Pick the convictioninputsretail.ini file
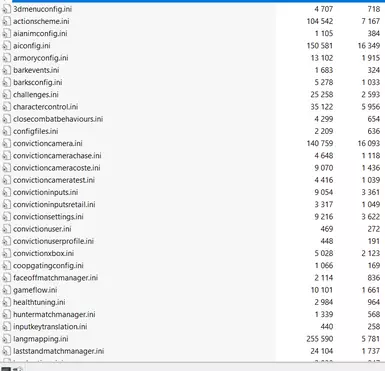This screenshot has height=371, width=385. [54, 205]
